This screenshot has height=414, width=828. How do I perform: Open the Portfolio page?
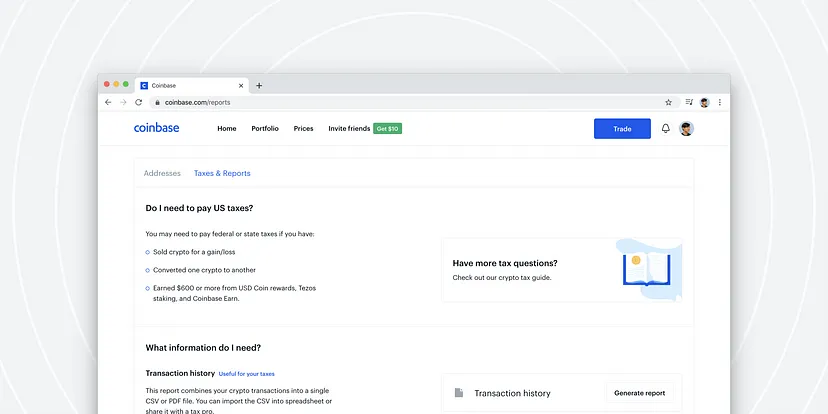pyautogui.click(x=265, y=128)
